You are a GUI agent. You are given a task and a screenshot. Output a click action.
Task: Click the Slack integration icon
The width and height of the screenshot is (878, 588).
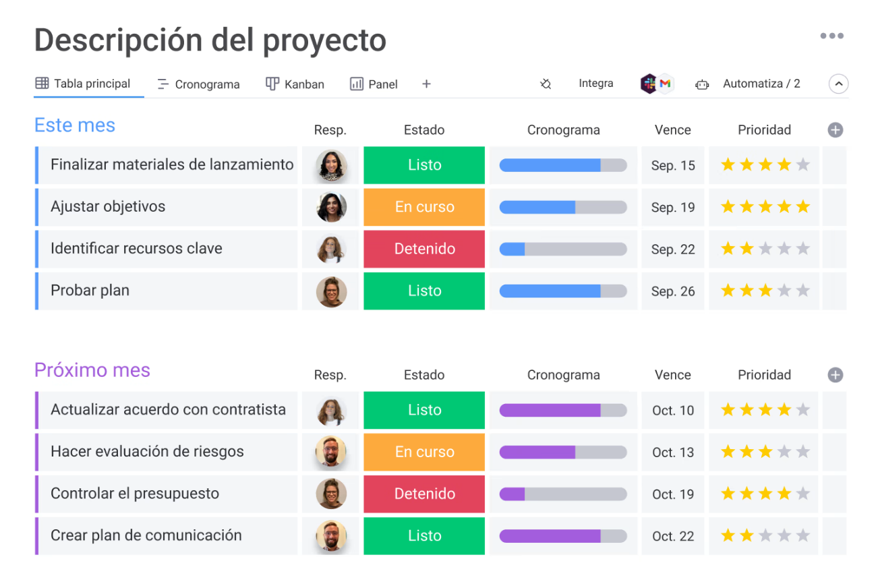tap(648, 83)
